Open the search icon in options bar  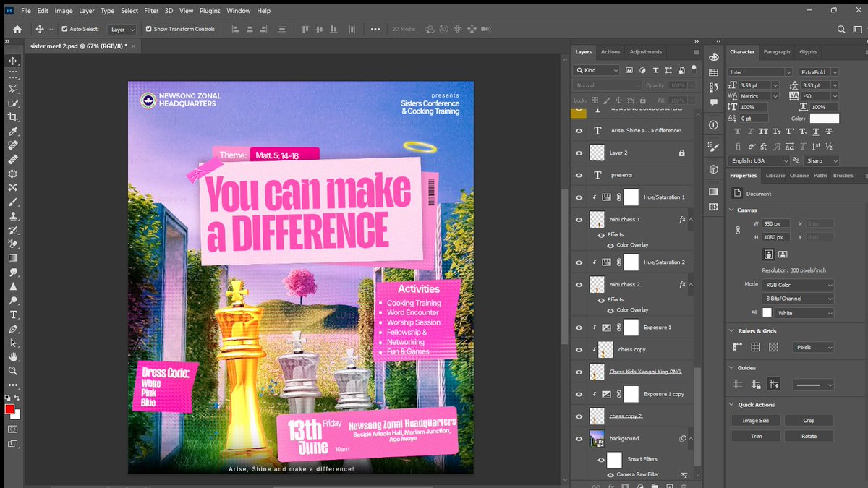[841, 30]
